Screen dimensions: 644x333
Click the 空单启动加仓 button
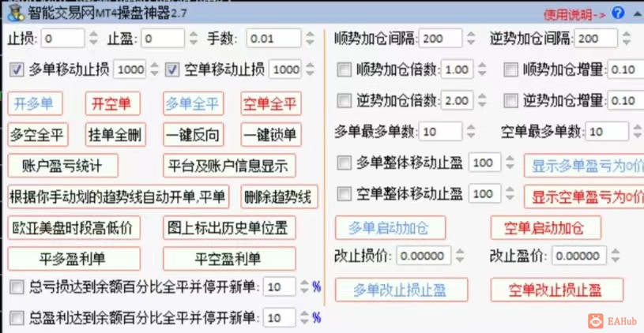(x=546, y=227)
